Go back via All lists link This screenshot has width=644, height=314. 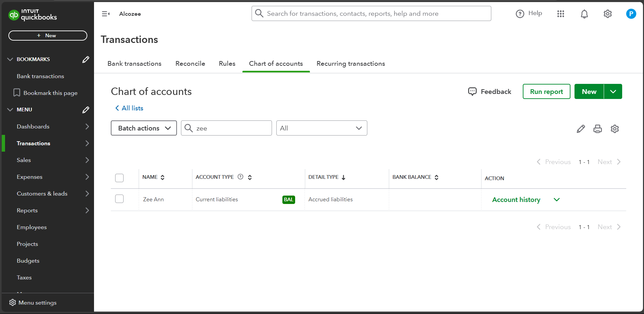pyautogui.click(x=129, y=108)
